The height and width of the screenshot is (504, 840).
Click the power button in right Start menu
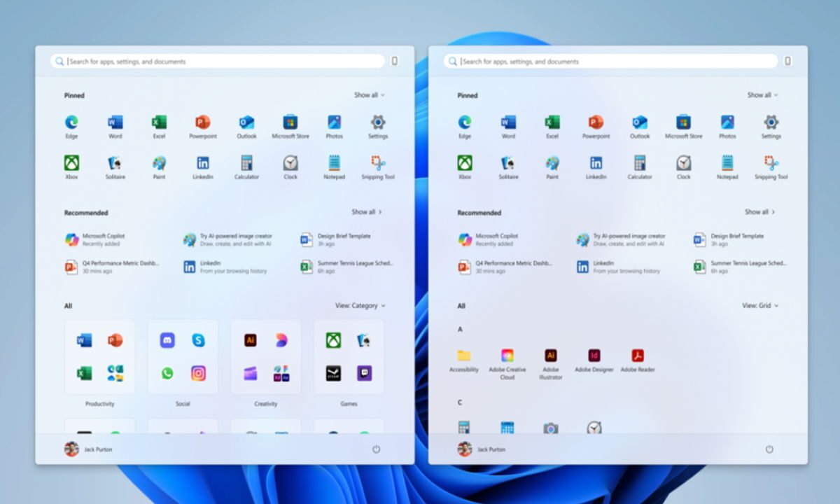[769, 449]
